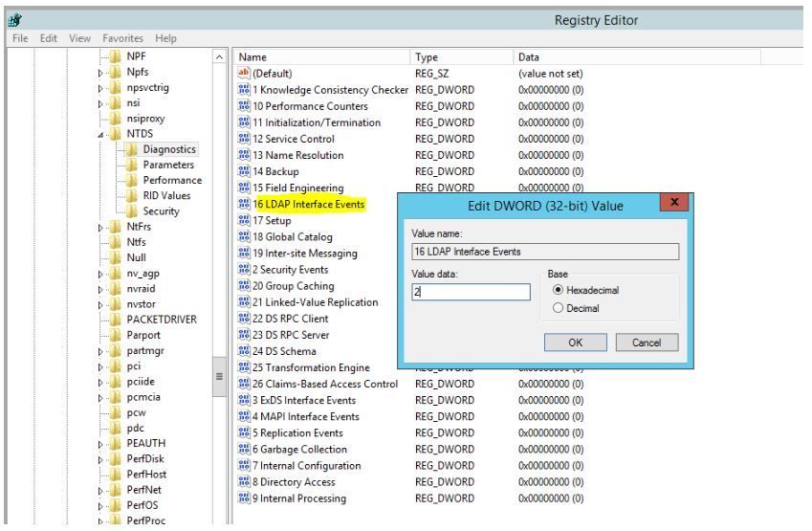Open the Edit menu
The image size is (812, 531).
(49, 38)
